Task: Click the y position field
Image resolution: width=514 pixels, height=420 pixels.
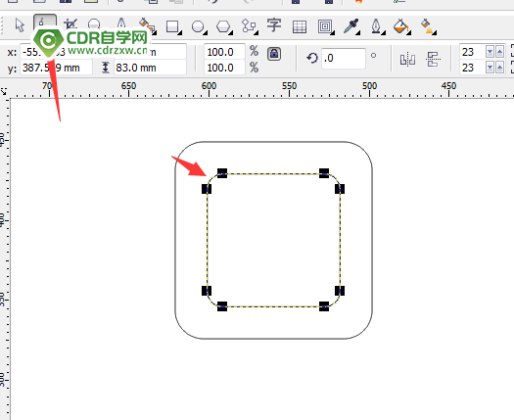Action: coord(56,68)
